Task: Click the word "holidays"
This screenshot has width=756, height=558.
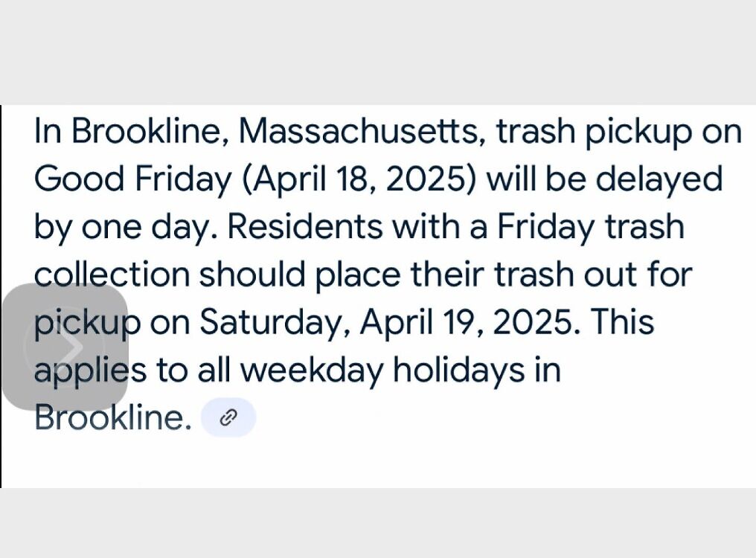Action: [x=460, y=370]
